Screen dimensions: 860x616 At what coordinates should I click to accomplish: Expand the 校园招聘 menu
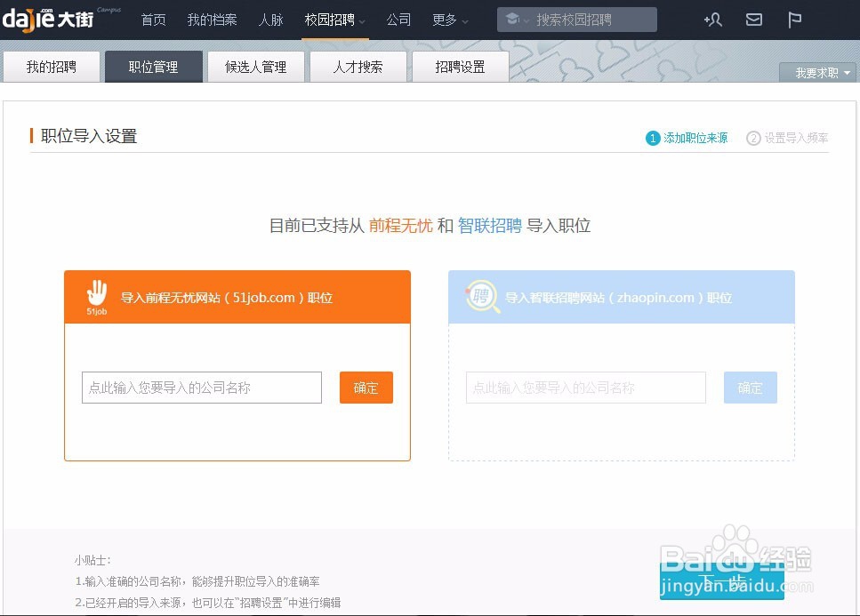(334, 20)
